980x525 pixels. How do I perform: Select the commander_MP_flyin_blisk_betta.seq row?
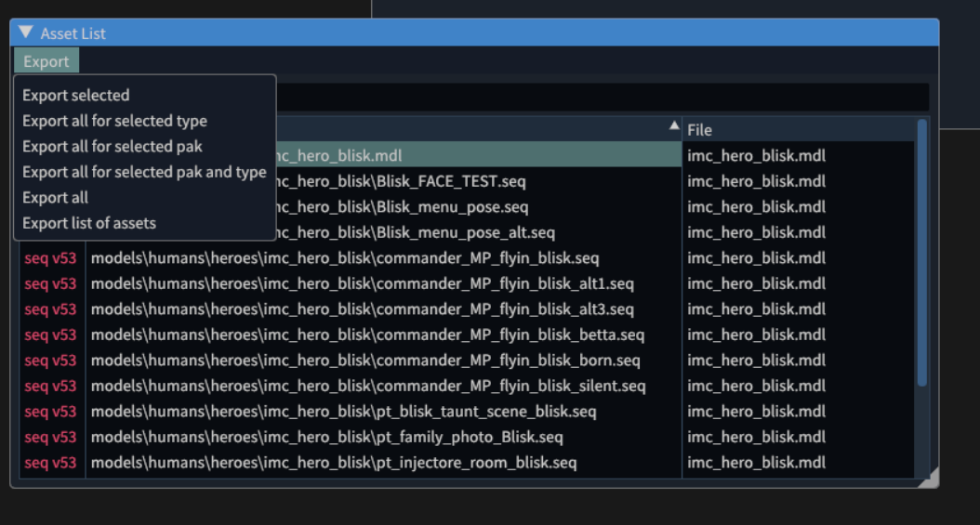[367, 335]
